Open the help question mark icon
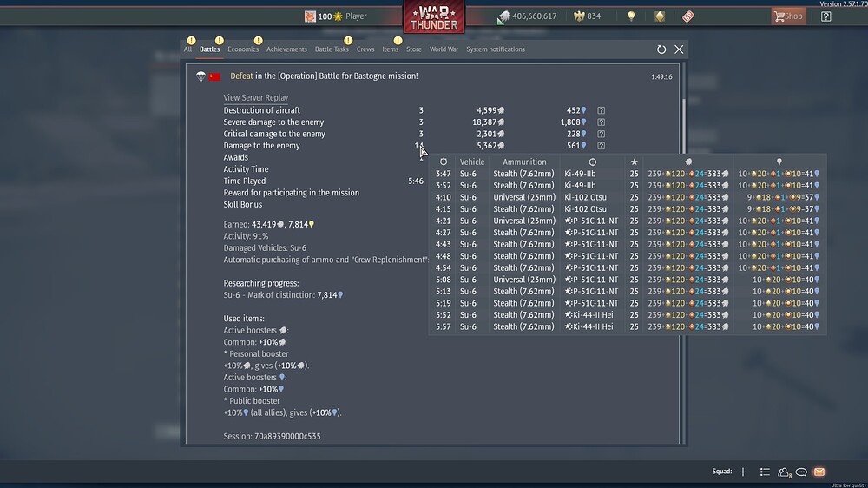868x488 pixels. (x=825, y=16)
